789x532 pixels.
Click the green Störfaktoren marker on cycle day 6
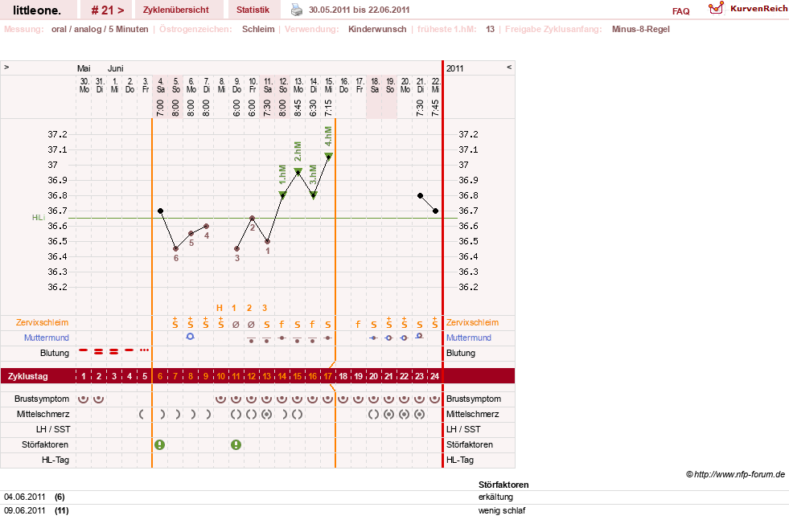pyautogui.click(x=160, y=444)
